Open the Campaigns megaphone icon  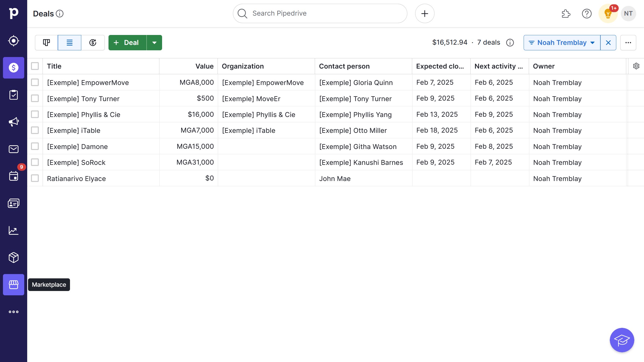tap(13, 122)
